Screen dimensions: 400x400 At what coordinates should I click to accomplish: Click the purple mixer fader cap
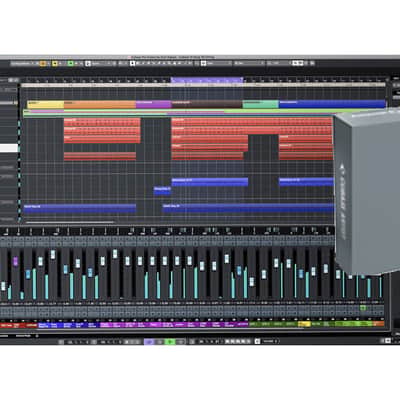(15, 261)
